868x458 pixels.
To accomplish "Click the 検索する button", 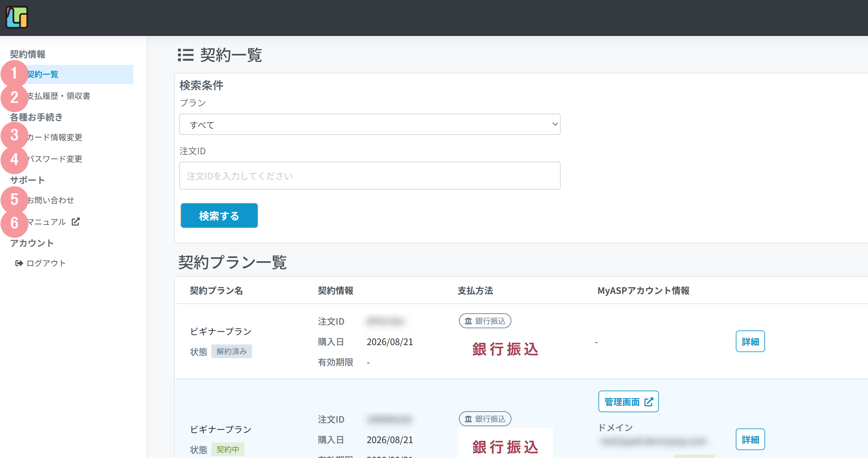I will pos(219,216).
